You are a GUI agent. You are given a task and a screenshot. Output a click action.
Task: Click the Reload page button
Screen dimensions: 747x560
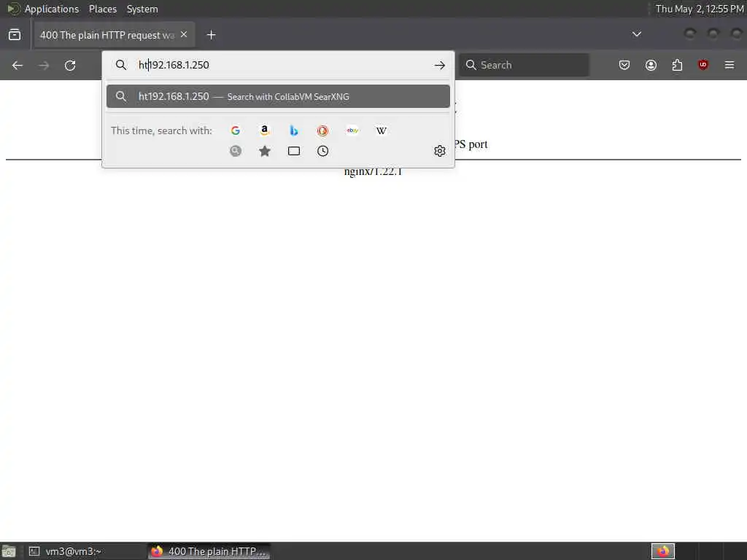click(x=70, y=65)
